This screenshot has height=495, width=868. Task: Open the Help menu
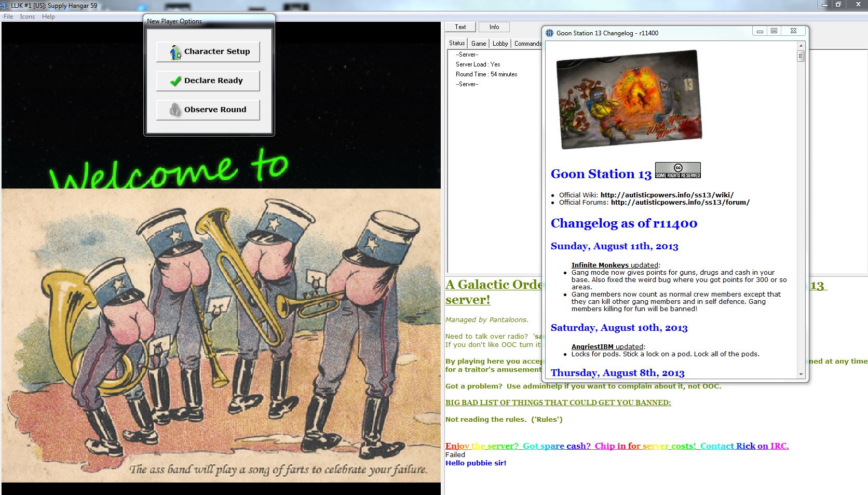click(48, 17)
